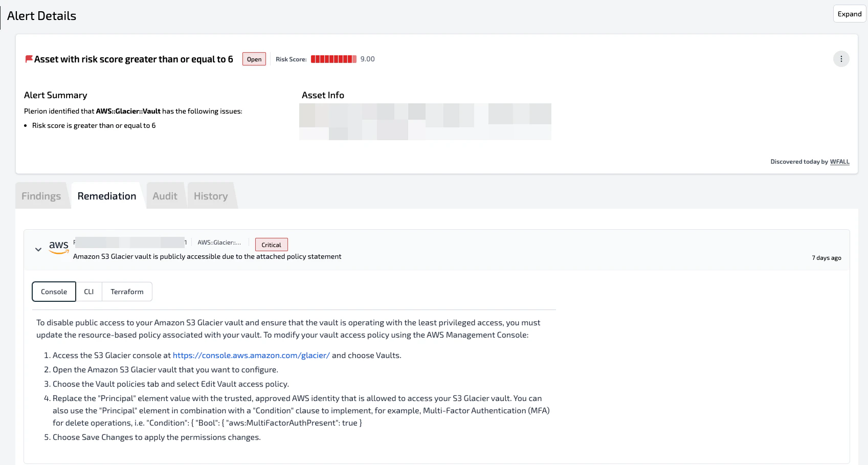868x465 pixels.
Task: Select the Console remediation option
Action: pyautogui.click(x=54, y=292)
